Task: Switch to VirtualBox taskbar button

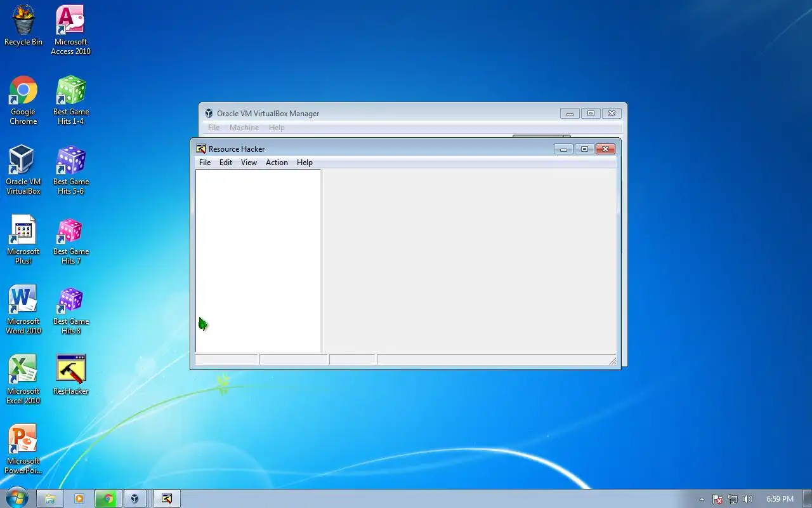Action: coord(134,498)
